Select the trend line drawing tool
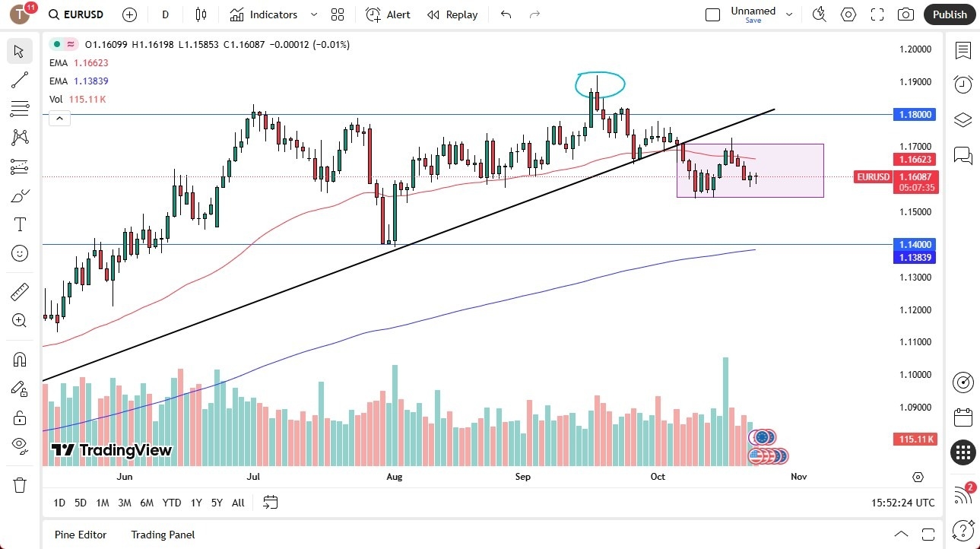Image resolution: width=980 pixels, height=549 pixels. (20, 80)
